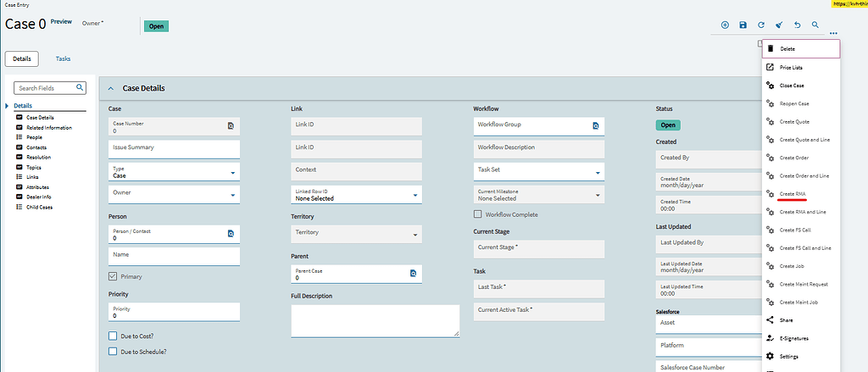
Task: Select the Details tab
Action: click(21, 58)
